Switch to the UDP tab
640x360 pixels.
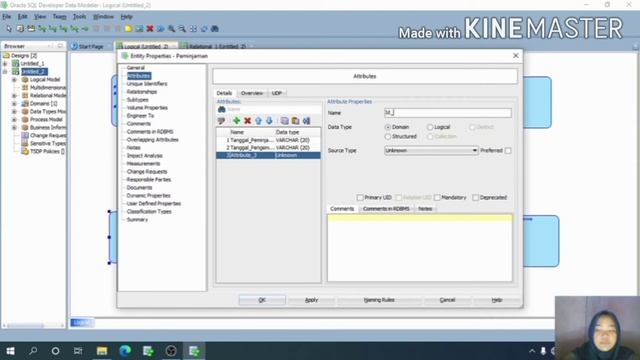277,93
